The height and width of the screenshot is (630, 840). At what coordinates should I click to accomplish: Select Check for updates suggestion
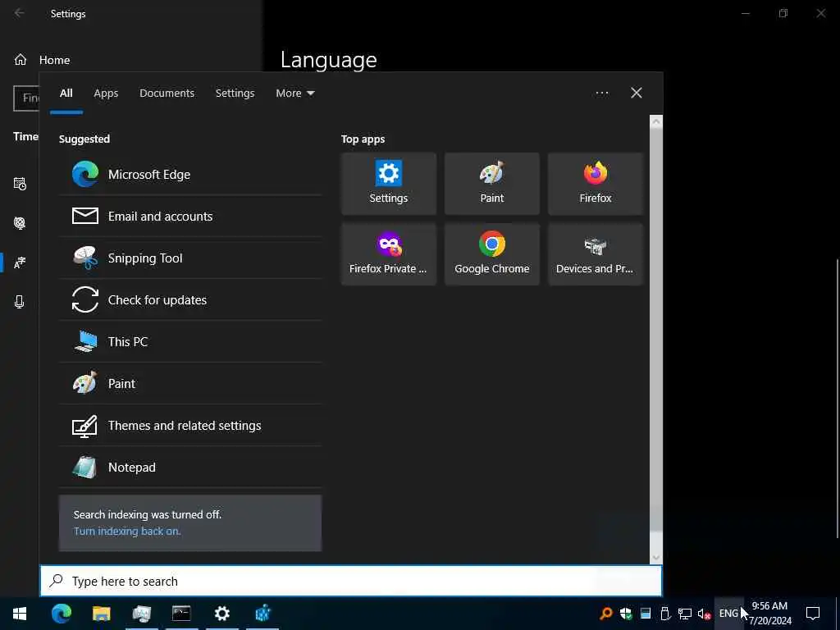click(190, 299)
